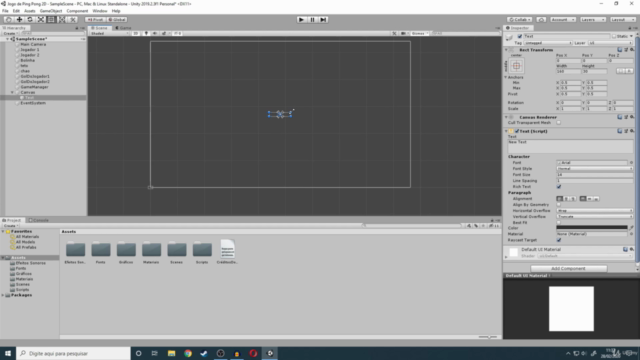Open the File menu
Viewport: 640px width, 360px height.
[x=5, y=11]
